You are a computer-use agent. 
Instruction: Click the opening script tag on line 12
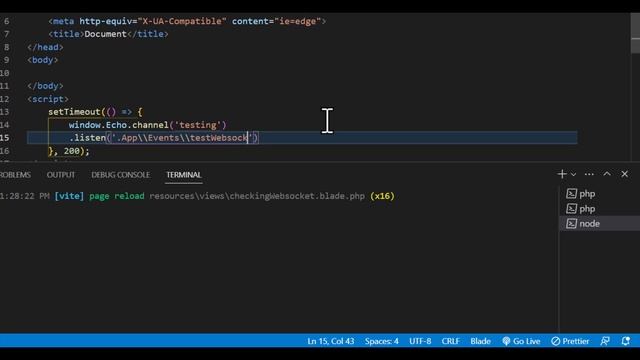pos(48,99)
